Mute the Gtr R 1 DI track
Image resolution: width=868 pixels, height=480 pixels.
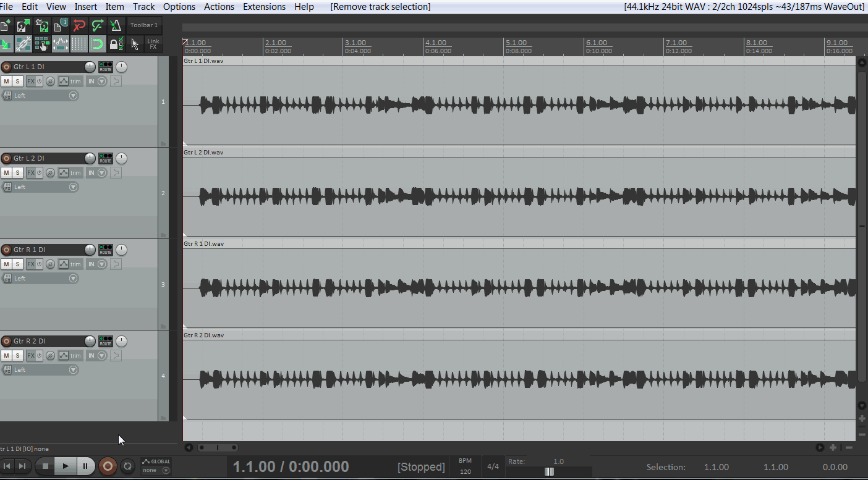click(6, 264)
